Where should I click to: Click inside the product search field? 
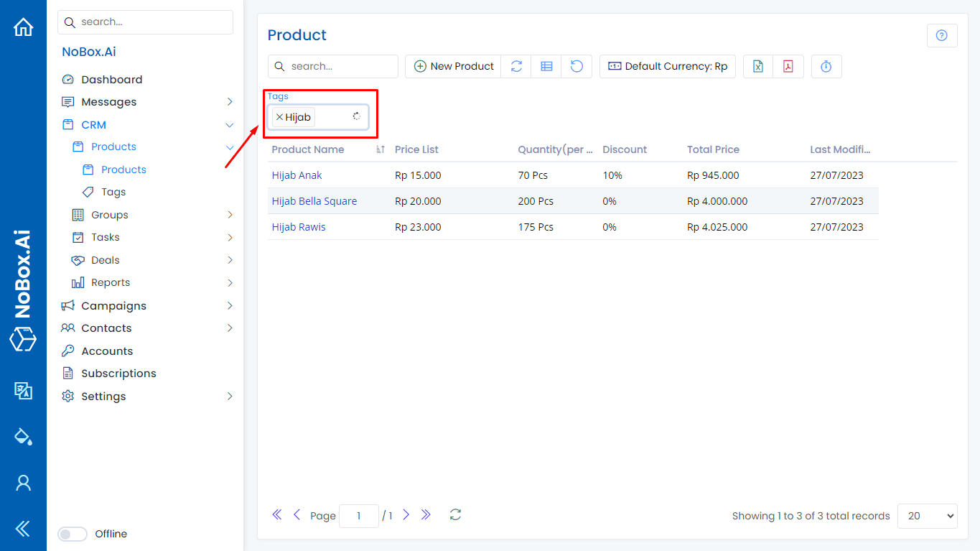pos(332,66)
